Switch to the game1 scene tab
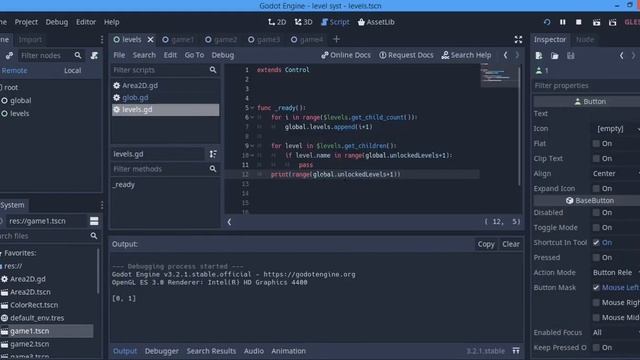The height and width of the screenshot is (360, 640). pyautogui.click(x=178, y=40)
